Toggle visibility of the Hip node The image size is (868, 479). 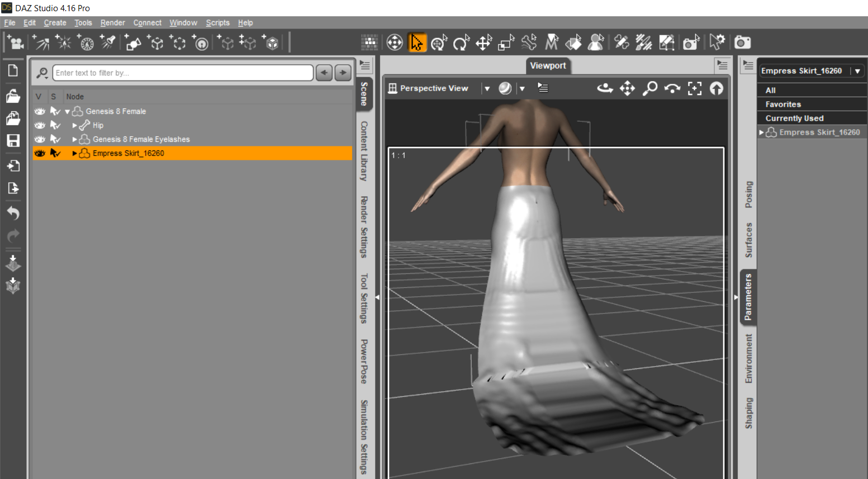click(40, 125)
